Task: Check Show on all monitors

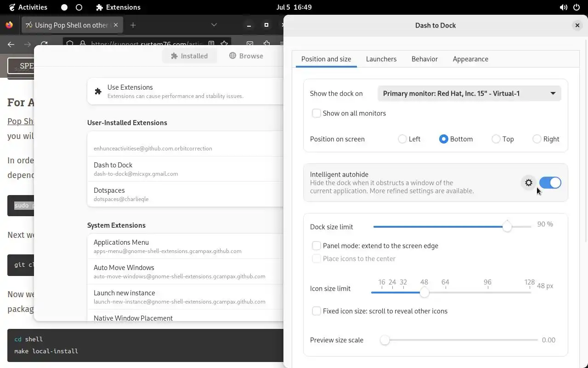Action: (317, 113)
